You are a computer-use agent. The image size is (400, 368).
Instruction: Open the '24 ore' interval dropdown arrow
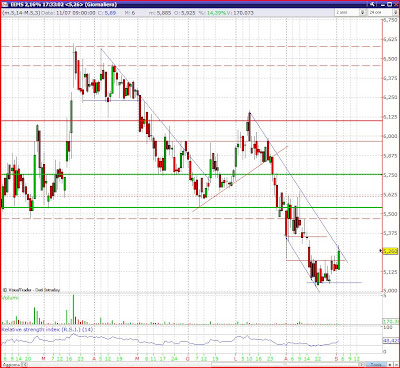point(395,12)
